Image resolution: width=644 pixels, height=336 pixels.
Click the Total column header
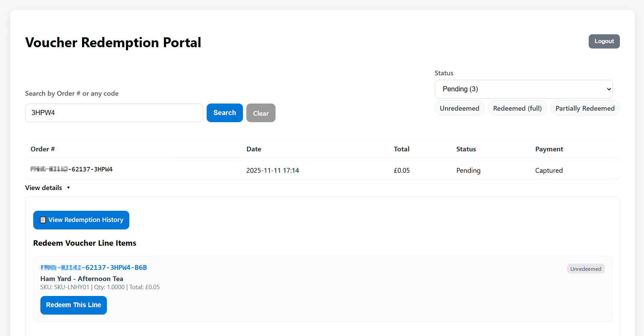click(x=401, y=149)
